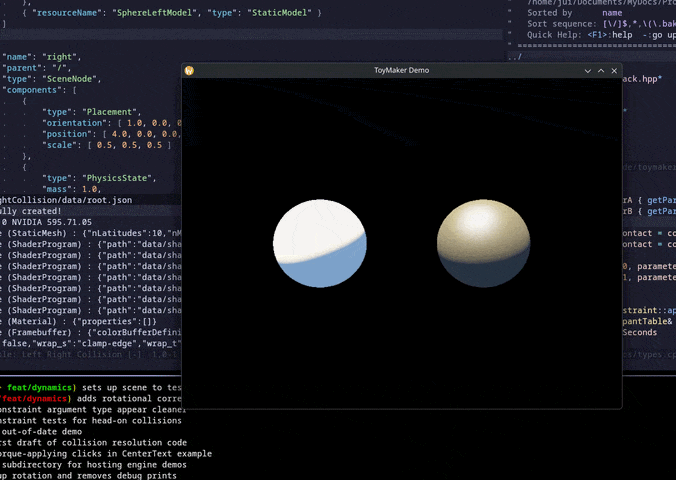This screenshot has height=480, width=676.
Task: Click the 'out-of-date demo' commit line
Action: tap(42, 432)
